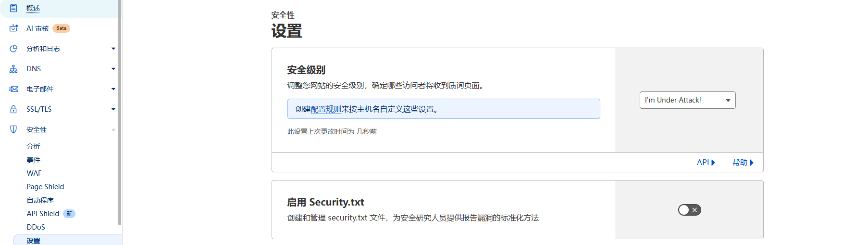Click the 安全性 shield icon
This screenshot has height=245, width=868.
pos(13,129)
